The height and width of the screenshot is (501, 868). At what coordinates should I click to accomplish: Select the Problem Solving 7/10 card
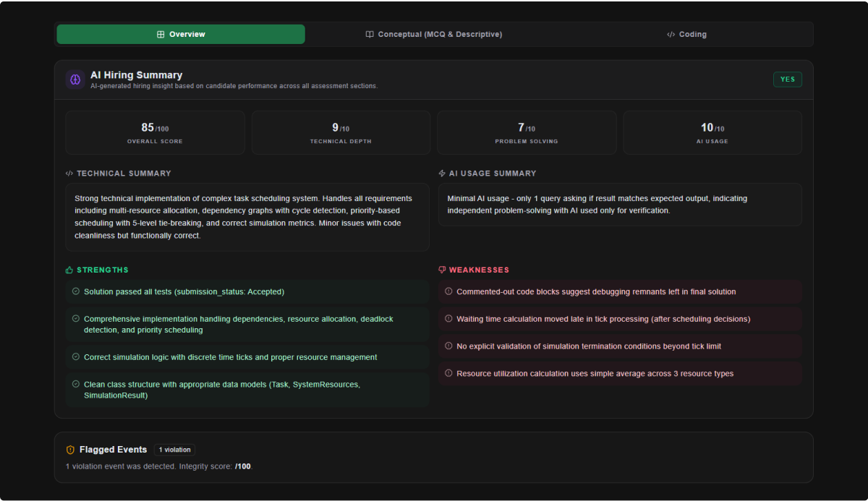[x=527, y=133]
